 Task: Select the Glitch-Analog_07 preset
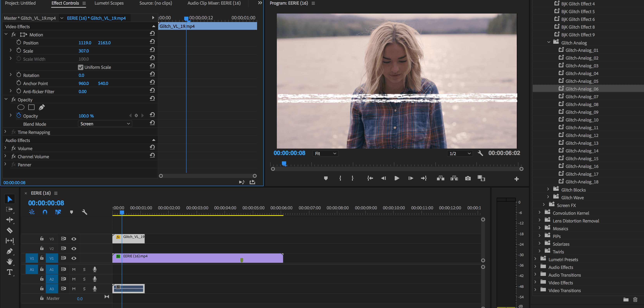582,97
